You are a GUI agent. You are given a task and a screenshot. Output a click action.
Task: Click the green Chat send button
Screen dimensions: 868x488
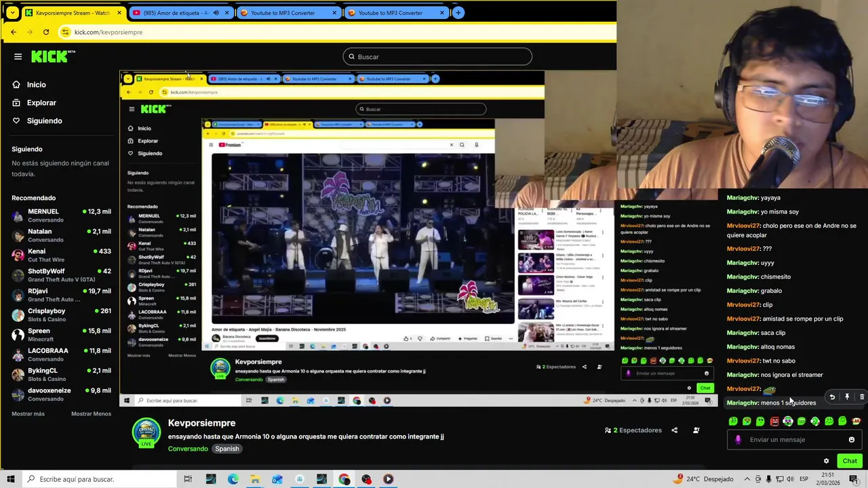pyautogui.click(x=850, y=461)
